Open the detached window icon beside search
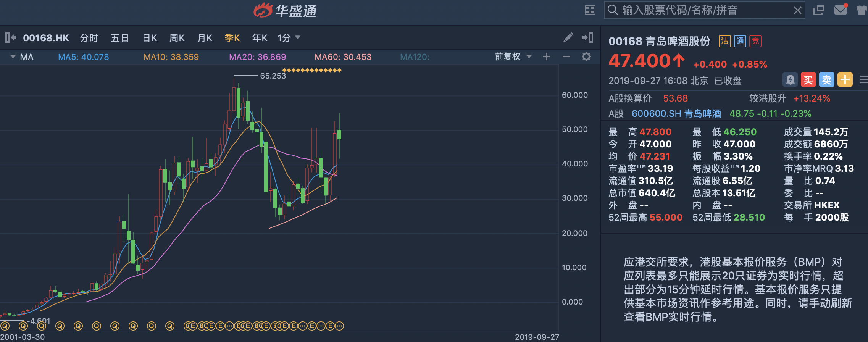Viewport: 868px width, 342px height. pyautogui.click(x=819, y=10)
